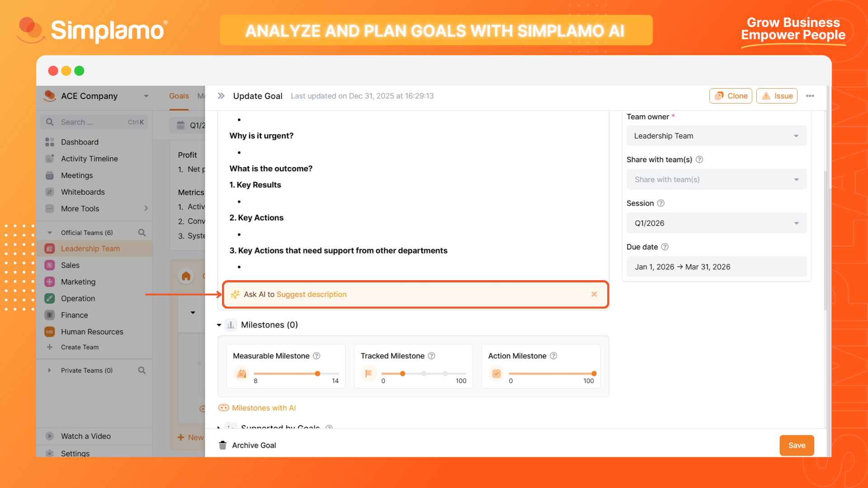The image size is (868, 488).
Task: Search within Official Teams
Action: pos(142,233)
